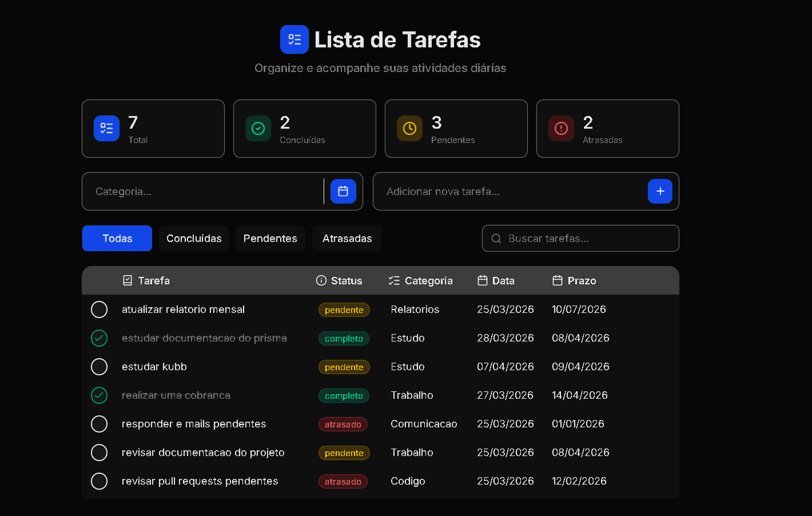Click the yellow Pendentes clock icon
812x516 pixels.
[x=409, y=129]
